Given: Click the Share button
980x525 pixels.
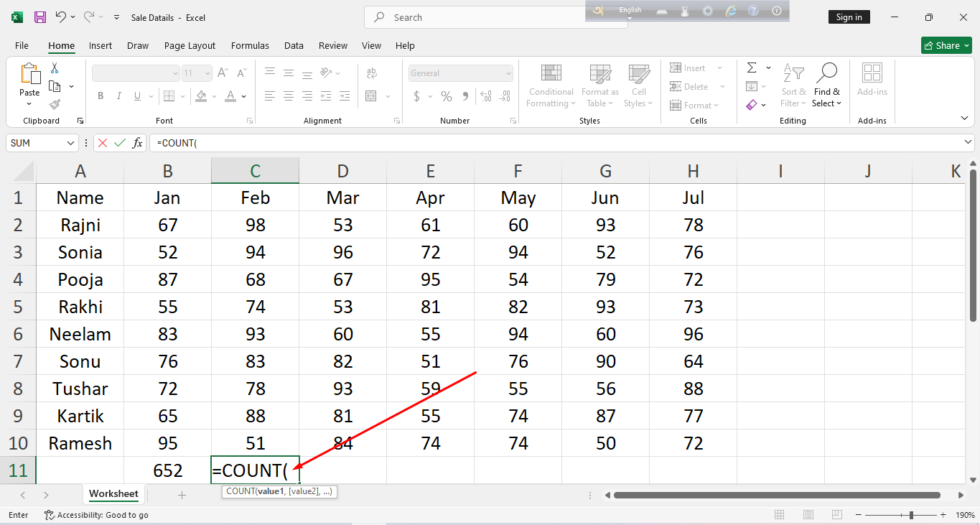Looking at the screenshot, I should point(946,45).
